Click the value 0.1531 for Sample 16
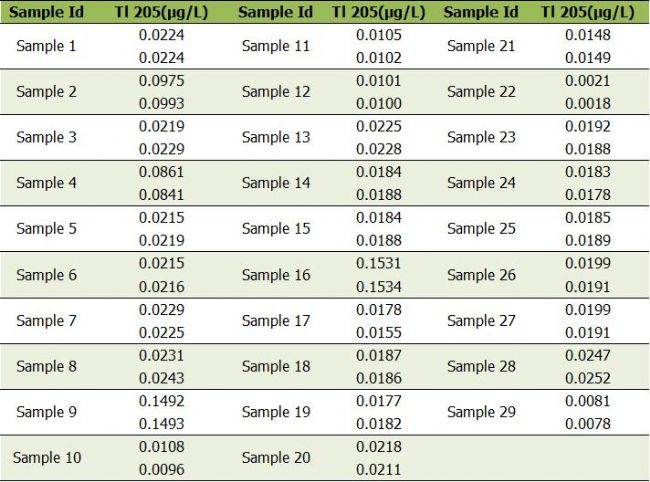This screenshot has height=482, width=650. pyautogui.click(x=379, y=263)
